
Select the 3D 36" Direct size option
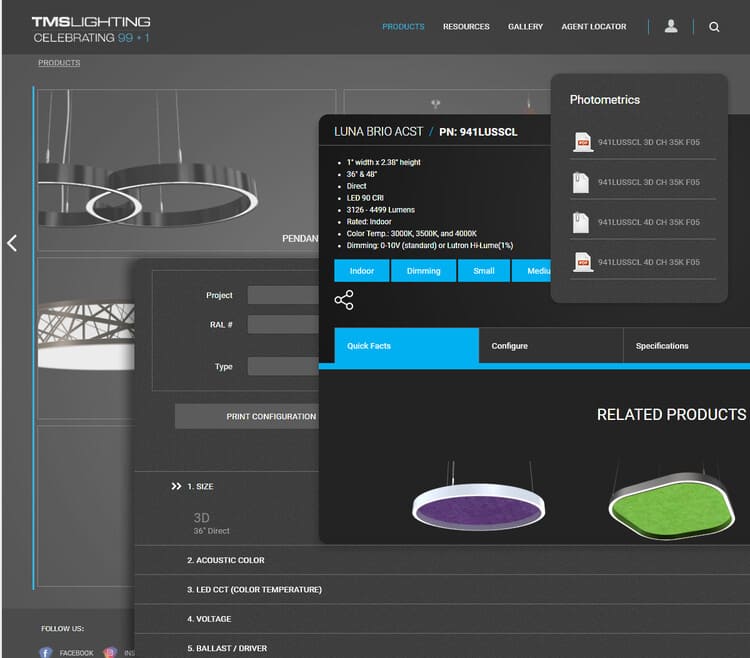[x=211, y=524]
